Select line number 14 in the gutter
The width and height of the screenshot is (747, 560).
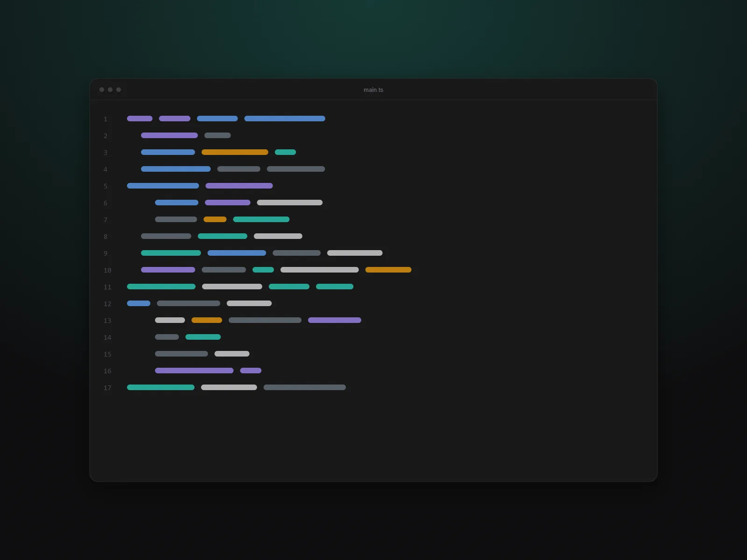(x=107, y=337)
